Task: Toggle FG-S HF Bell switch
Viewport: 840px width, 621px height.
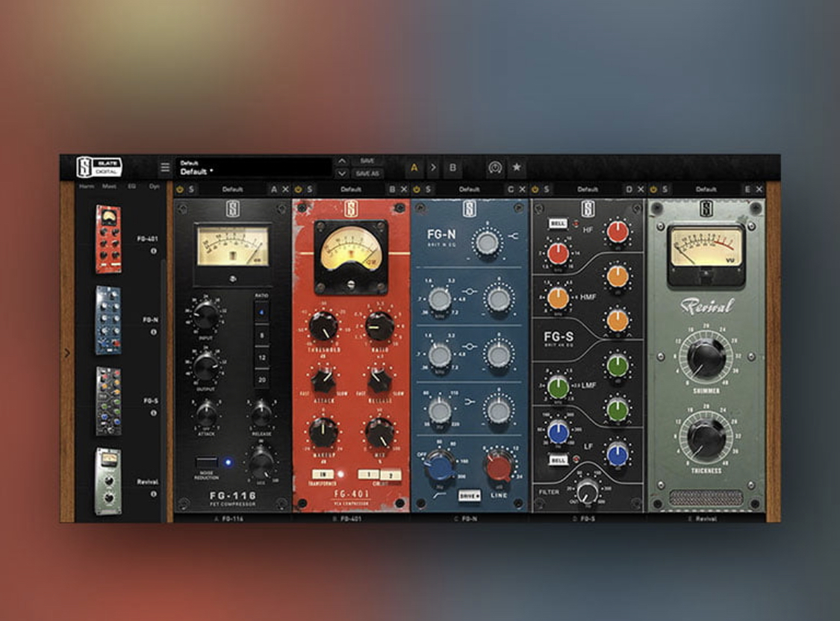Action: pos(557,223)
